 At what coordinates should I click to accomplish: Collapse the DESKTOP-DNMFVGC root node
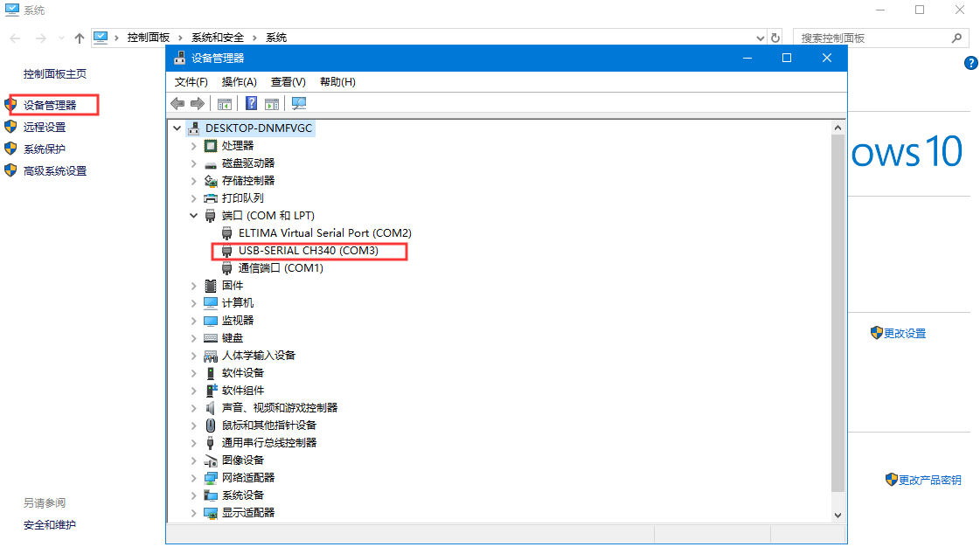pos(178,128)
